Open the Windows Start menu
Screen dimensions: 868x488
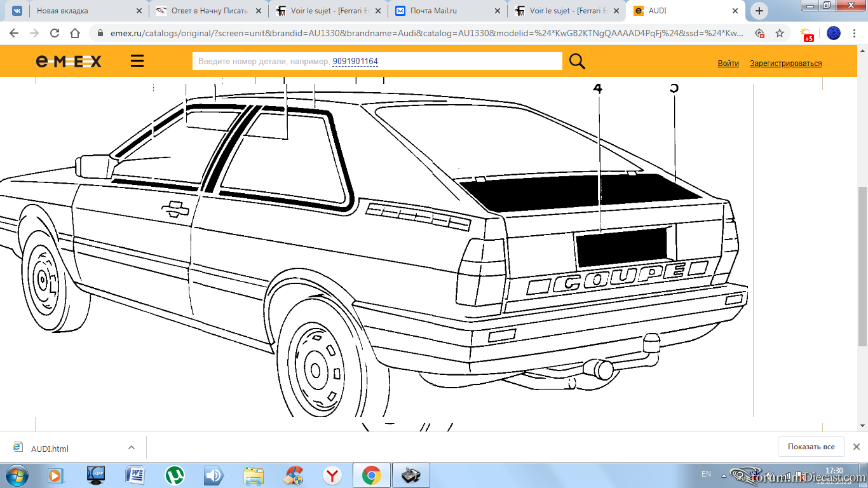[17, 475]
